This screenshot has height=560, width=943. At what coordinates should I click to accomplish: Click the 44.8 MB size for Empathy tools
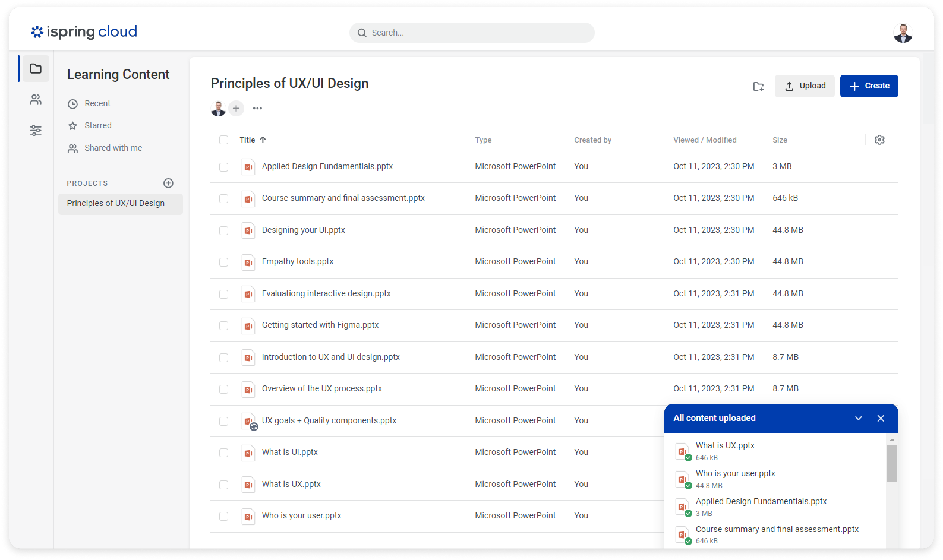[788, 262]
